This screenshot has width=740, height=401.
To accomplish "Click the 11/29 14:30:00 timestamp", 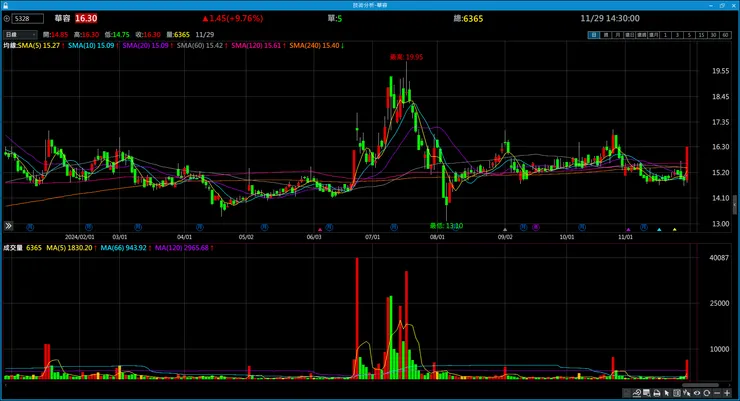I will click(x=610, y=18).
